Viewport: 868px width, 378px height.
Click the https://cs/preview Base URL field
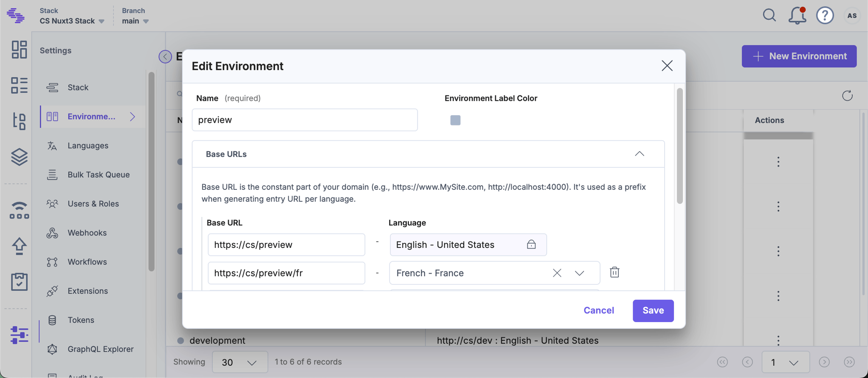click(x=287, y=245)
